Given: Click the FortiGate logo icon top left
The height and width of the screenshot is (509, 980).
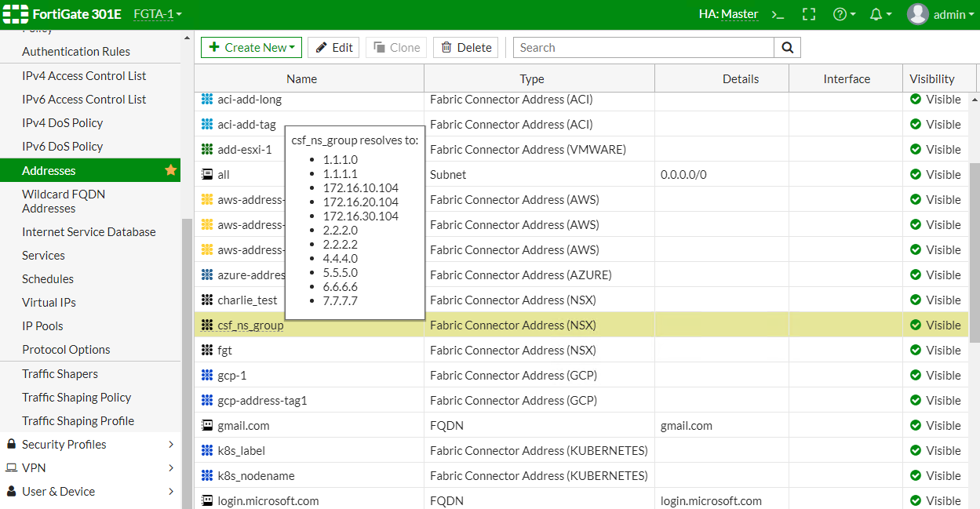Looking at the screenshot, I should (x=14, y=13).
